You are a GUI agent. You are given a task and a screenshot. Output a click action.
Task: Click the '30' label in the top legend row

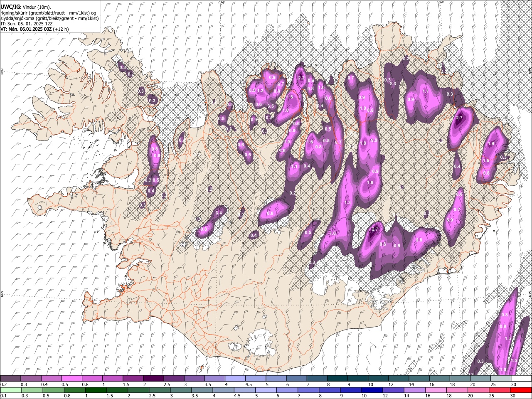(514, 384)
